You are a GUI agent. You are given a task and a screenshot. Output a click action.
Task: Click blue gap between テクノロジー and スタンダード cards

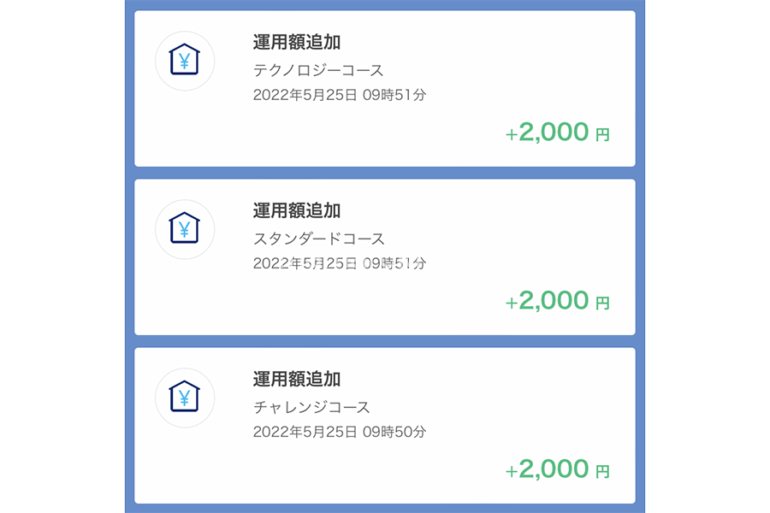tap(385, 173)
